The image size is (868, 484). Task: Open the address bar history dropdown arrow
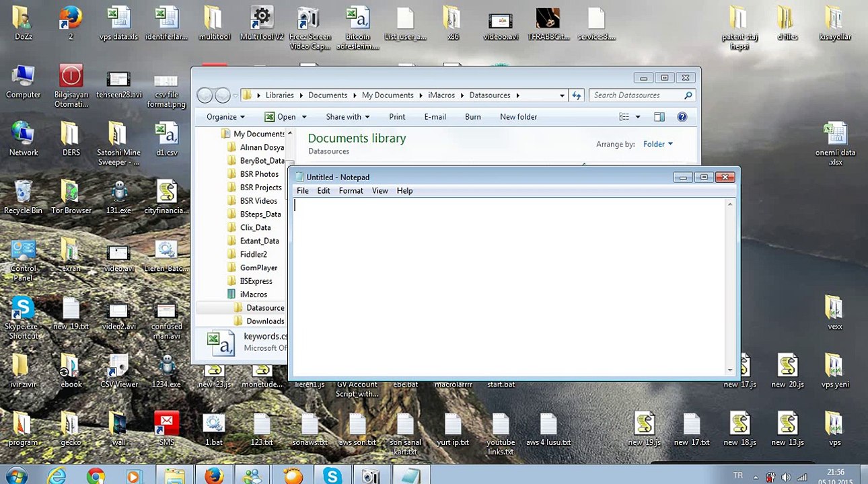(x=562, y=95)
